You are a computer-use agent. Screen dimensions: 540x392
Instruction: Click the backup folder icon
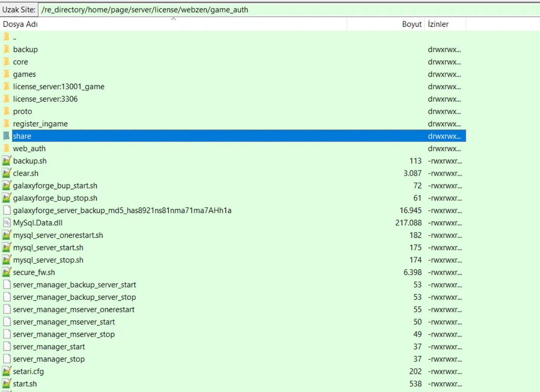6,49
